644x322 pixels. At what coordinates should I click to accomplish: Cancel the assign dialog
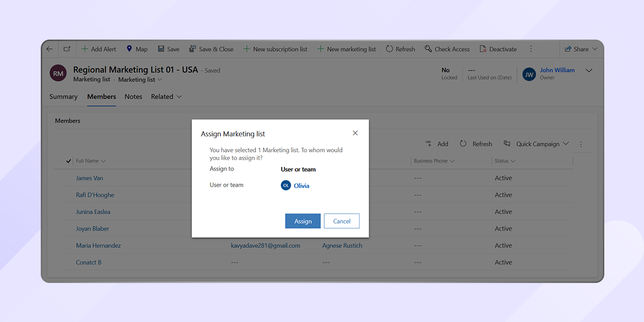tap(342, 221)
